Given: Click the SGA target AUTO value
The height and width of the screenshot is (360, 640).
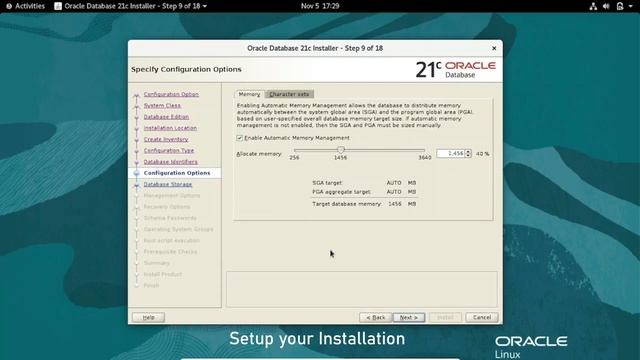Looking at the screenshot, I should (394, 183).
